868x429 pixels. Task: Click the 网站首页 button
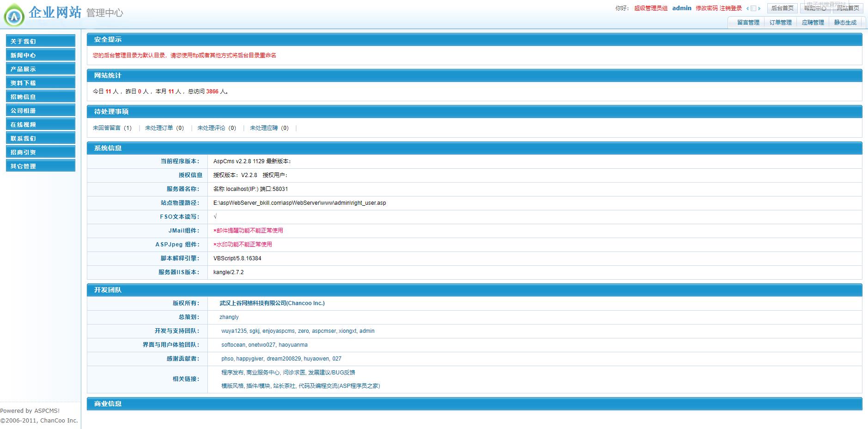[848, 8]
